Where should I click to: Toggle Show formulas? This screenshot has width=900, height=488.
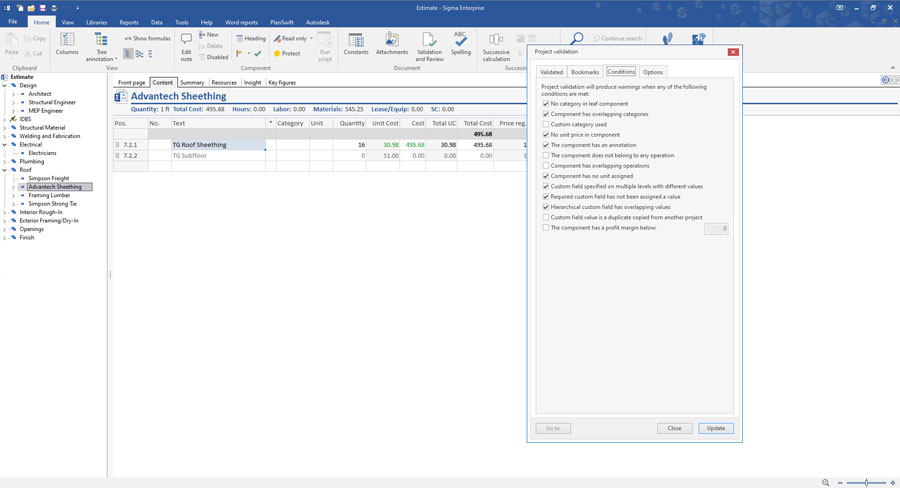pyautogui.click(x=148, y=38)
